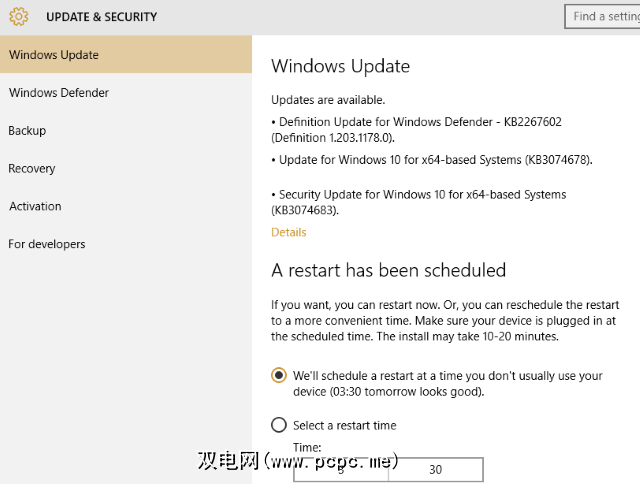Click the Details link under updates
The image size is (640, 484).
pyautogui.click(x=289, y=232)
